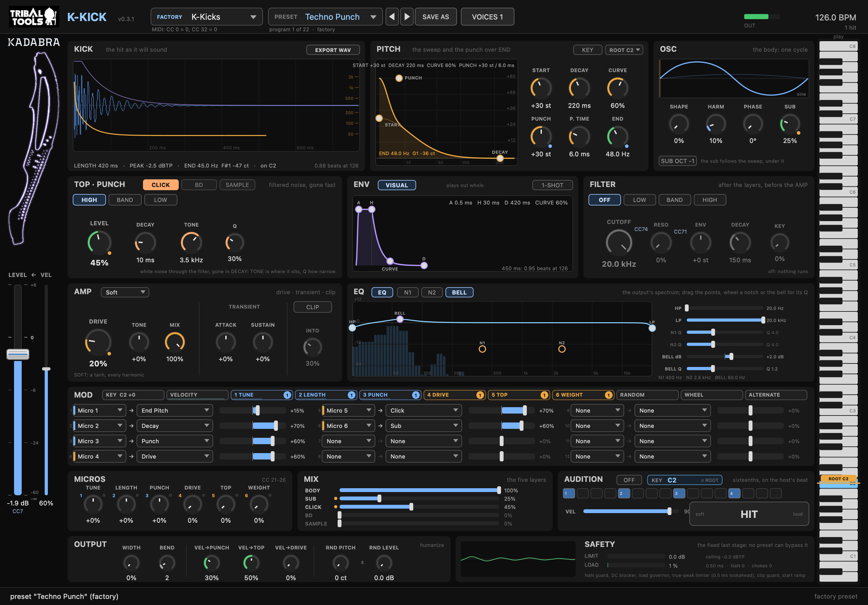Click the VEL→TOP knob

(x=251, y=563)
